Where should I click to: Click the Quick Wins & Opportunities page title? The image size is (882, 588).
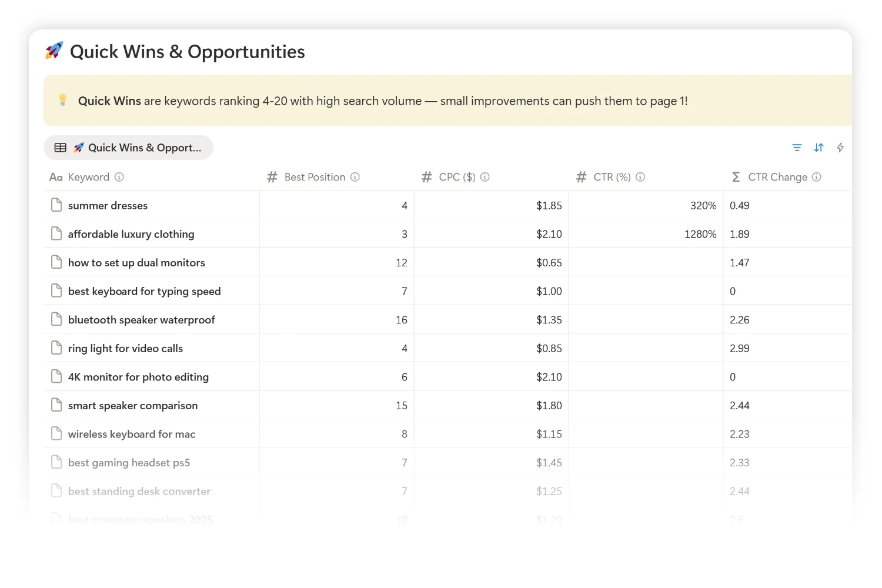point(188,52)
